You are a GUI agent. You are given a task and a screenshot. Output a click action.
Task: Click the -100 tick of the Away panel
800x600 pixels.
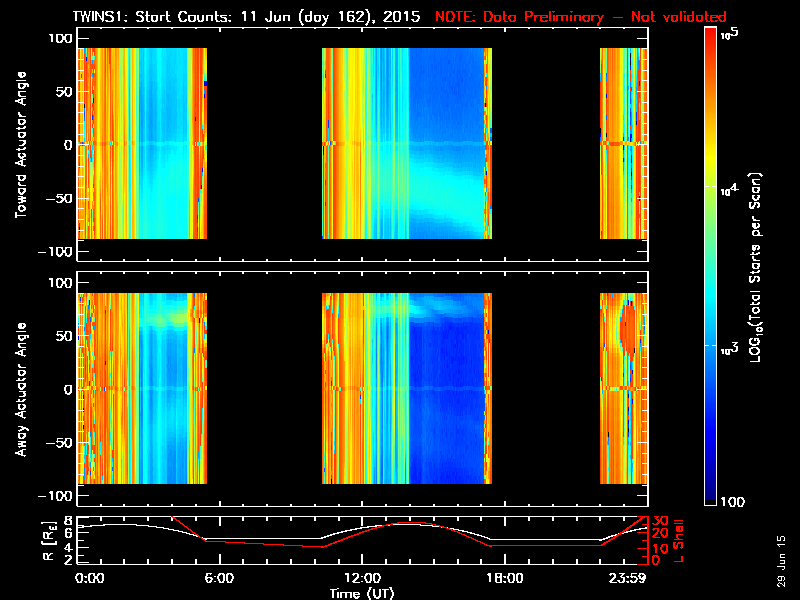pyautogui.click(x=55, y=496)
